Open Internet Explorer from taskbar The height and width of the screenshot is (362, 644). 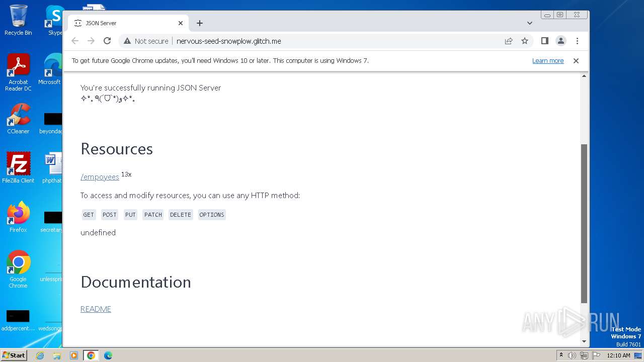[40, 355]
